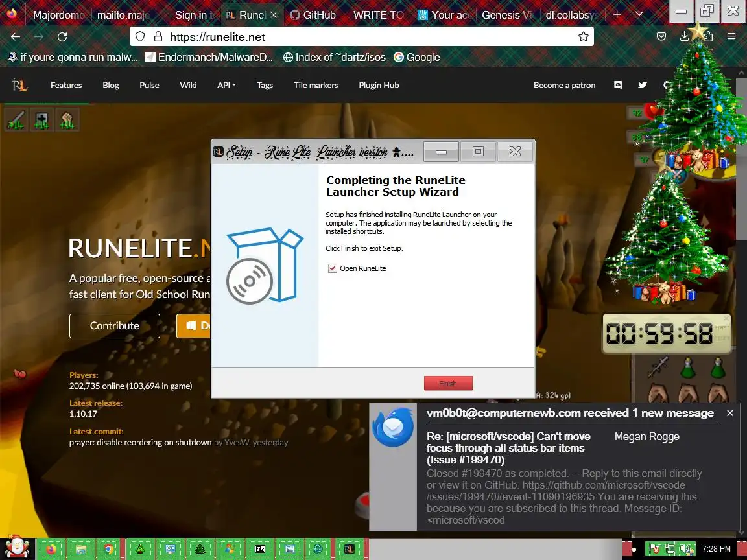Click Thunderbird notification message subject text
Viewport: 747px width, 560px height.
(508, 448)
